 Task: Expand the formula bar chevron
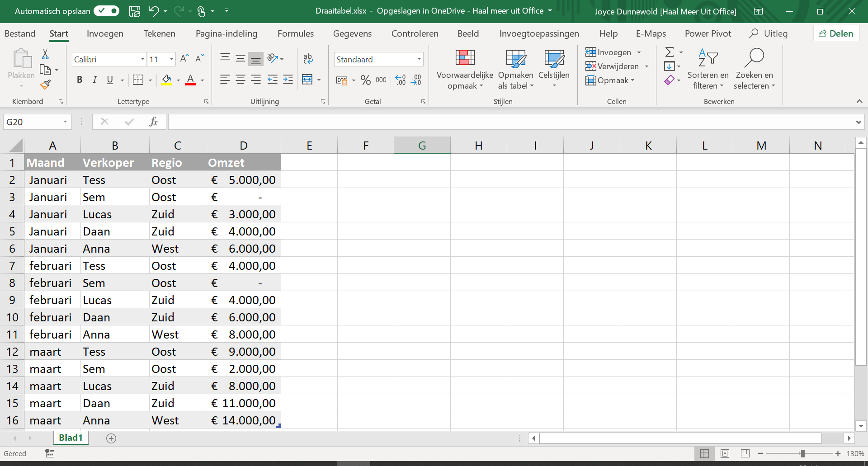tap(859, 122)
